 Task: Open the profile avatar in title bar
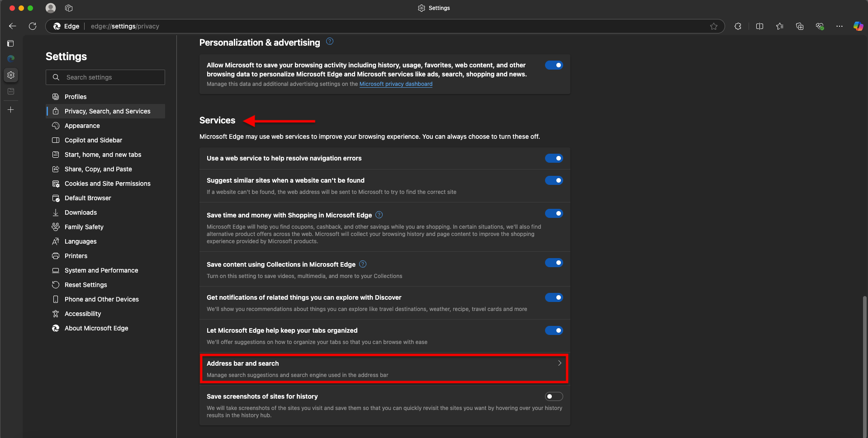click(x=51, y=8)
